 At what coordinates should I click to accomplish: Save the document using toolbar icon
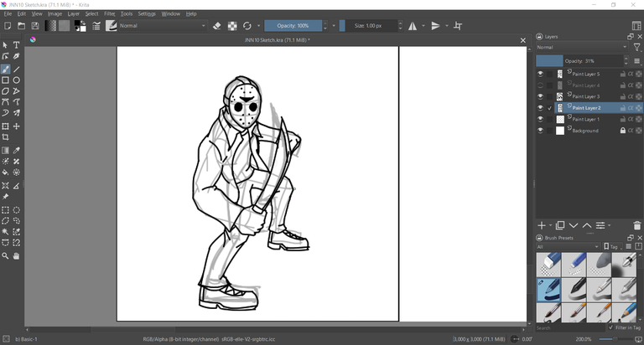(x=35, y=26)
